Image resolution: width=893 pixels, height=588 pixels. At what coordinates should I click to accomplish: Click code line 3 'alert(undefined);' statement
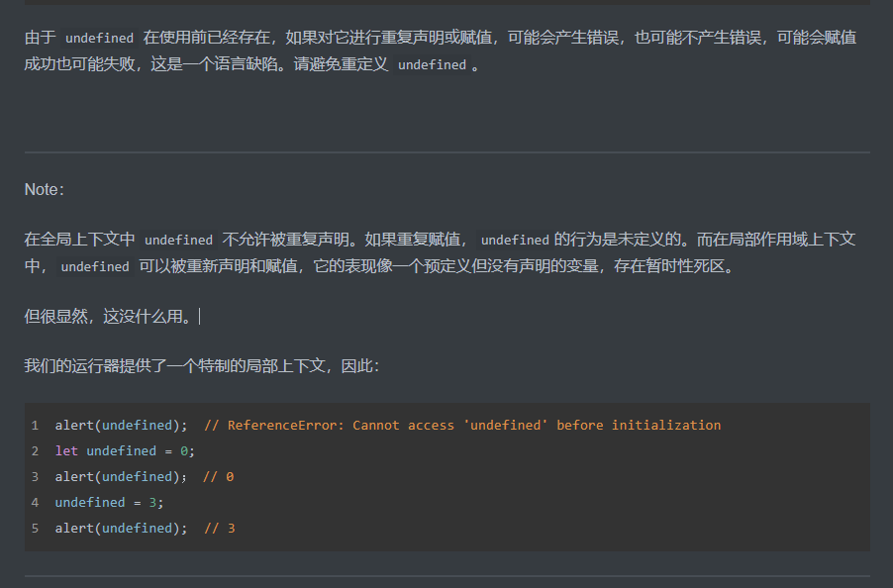pos(122,476)
